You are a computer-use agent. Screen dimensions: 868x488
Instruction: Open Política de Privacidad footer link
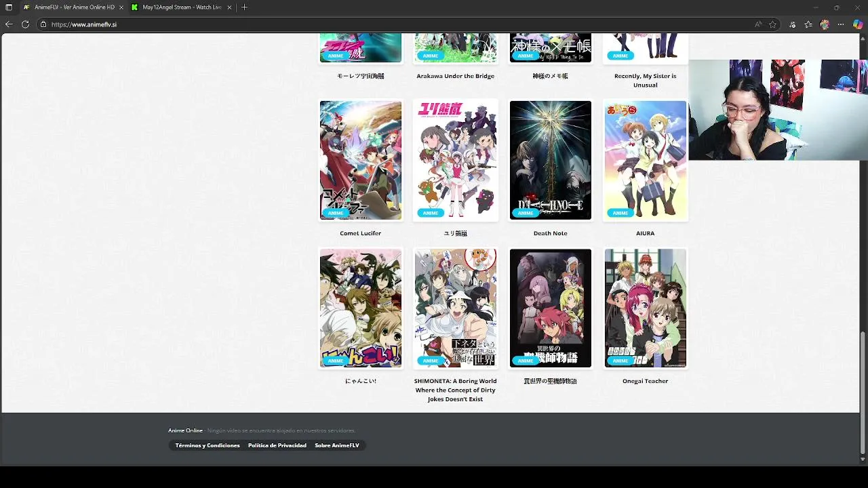(277, 445)
